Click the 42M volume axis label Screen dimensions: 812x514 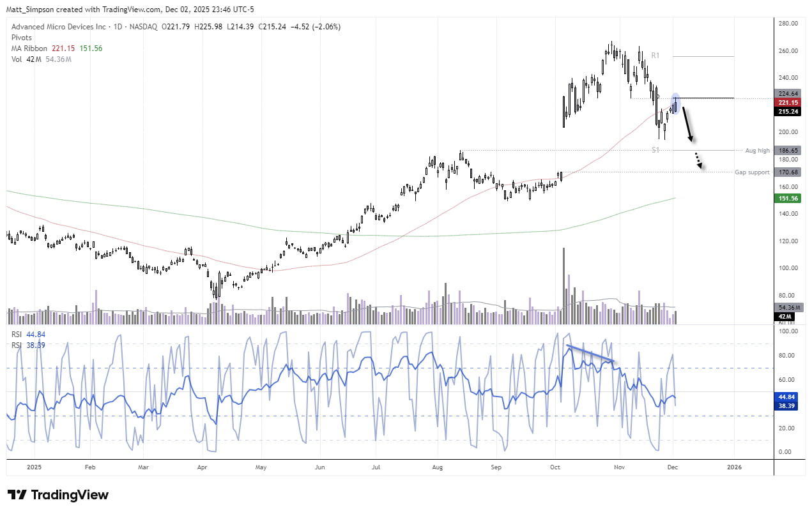click(785, 315)
